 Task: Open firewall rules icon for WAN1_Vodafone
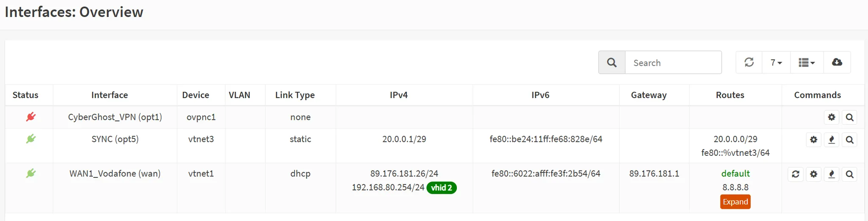click(x=832, y=174)
